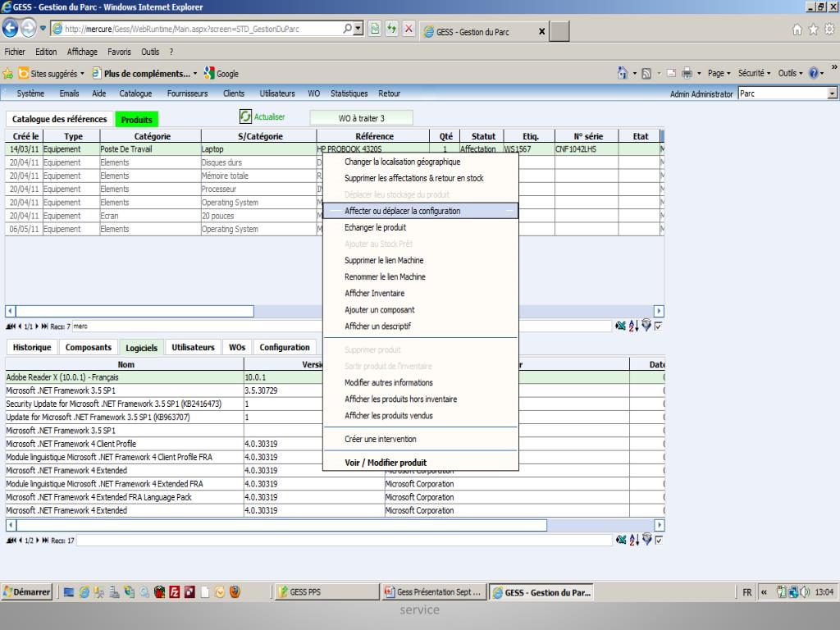840x630 pixels.
Task: Open the Parc dropdown next to Admin Administrator
Action: 832,94
